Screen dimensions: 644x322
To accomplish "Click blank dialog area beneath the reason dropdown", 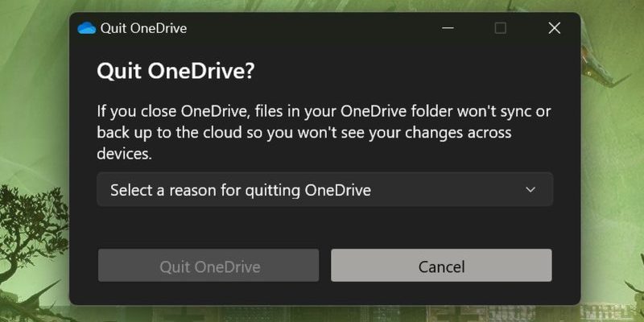I will click(325, 227).
